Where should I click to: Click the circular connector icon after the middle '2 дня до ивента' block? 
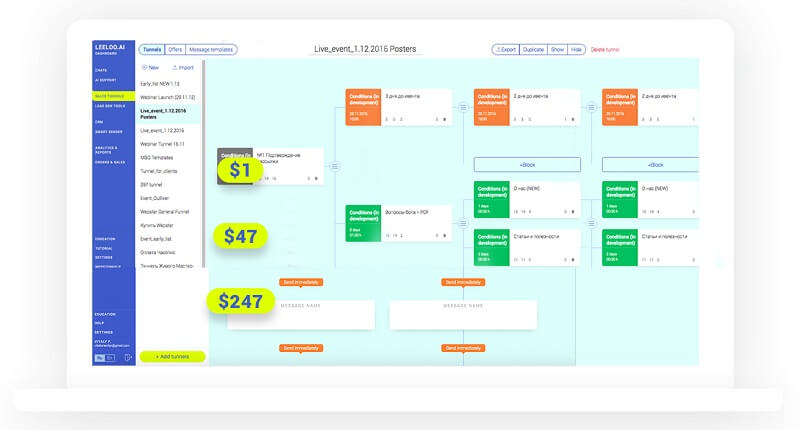tap(592, 105)
